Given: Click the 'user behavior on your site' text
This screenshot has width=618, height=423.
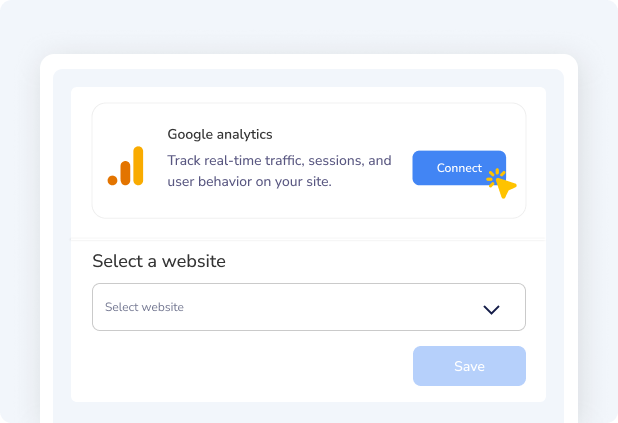Looking at the screenshot, I should [x=249, y=182].
